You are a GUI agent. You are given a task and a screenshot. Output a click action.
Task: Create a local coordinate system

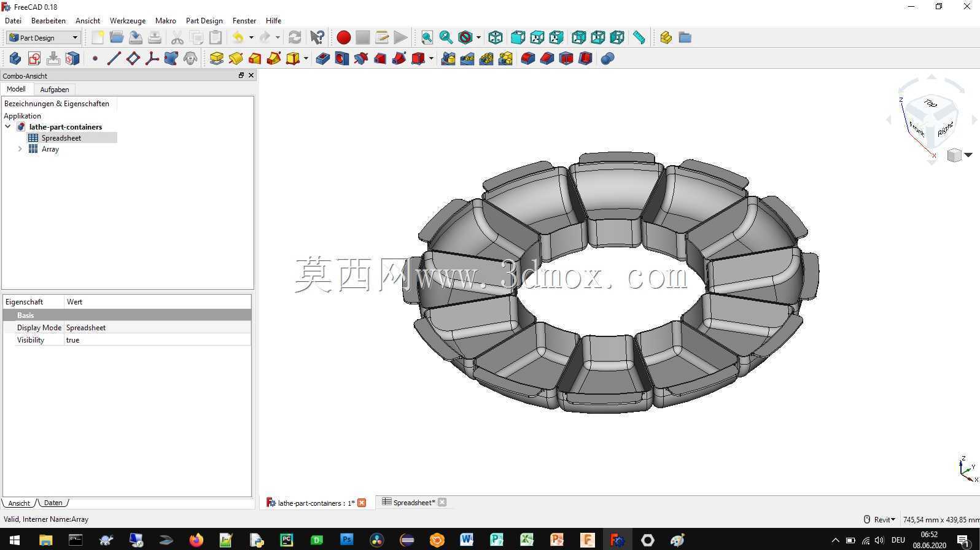pyautogui.click(x=152, y=58)
